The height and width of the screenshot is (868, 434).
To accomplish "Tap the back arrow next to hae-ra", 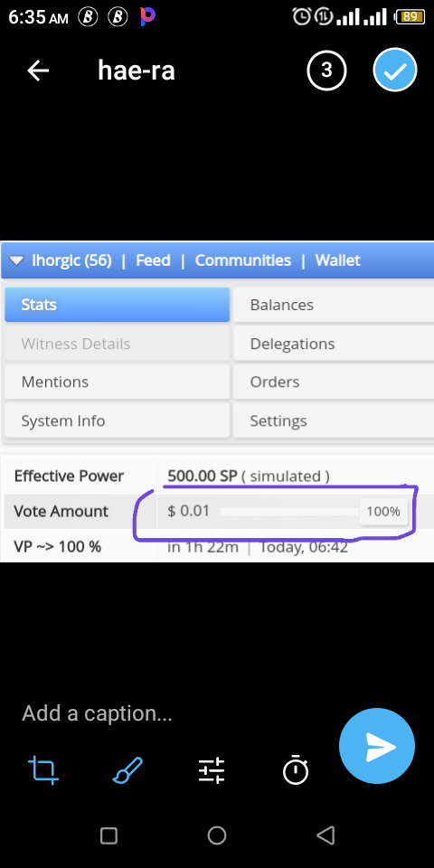I will (38, 71).
